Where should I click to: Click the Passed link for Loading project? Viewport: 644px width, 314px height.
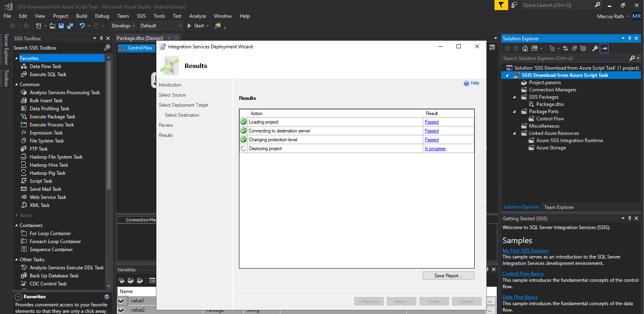(x=432, y=122)
